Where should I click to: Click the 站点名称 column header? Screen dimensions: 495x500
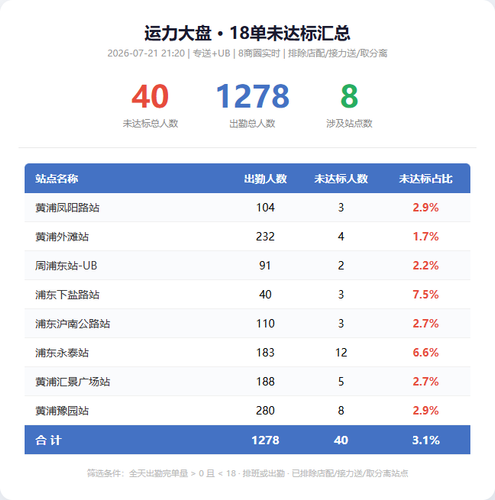pyautogui.click(x=57, y=179)
